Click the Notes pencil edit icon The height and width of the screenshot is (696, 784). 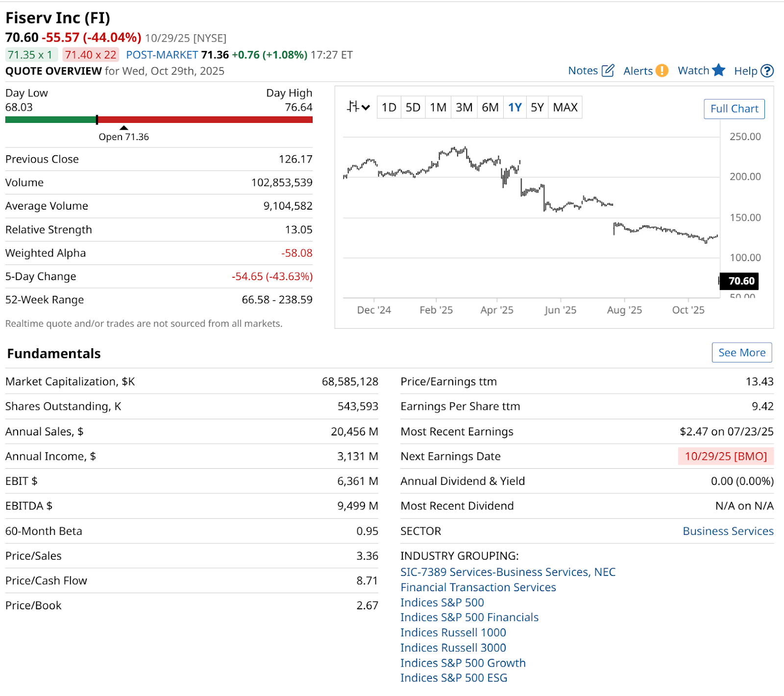[x=608, y=71]
